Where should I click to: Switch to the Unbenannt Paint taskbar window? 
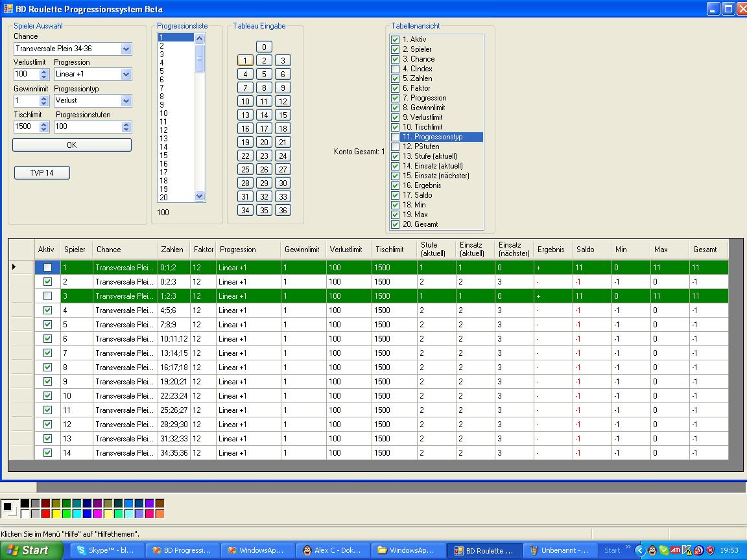(560, 550)
